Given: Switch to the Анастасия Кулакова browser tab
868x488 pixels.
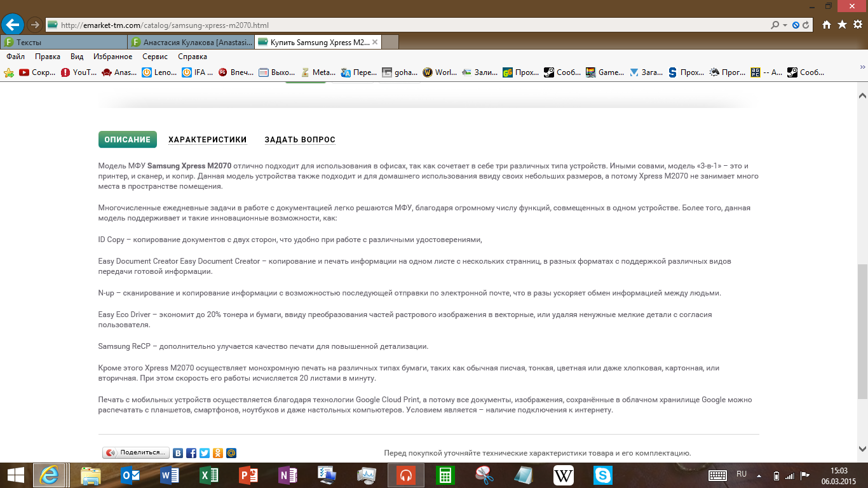Looking at the screenshot, I should point(191,43).
